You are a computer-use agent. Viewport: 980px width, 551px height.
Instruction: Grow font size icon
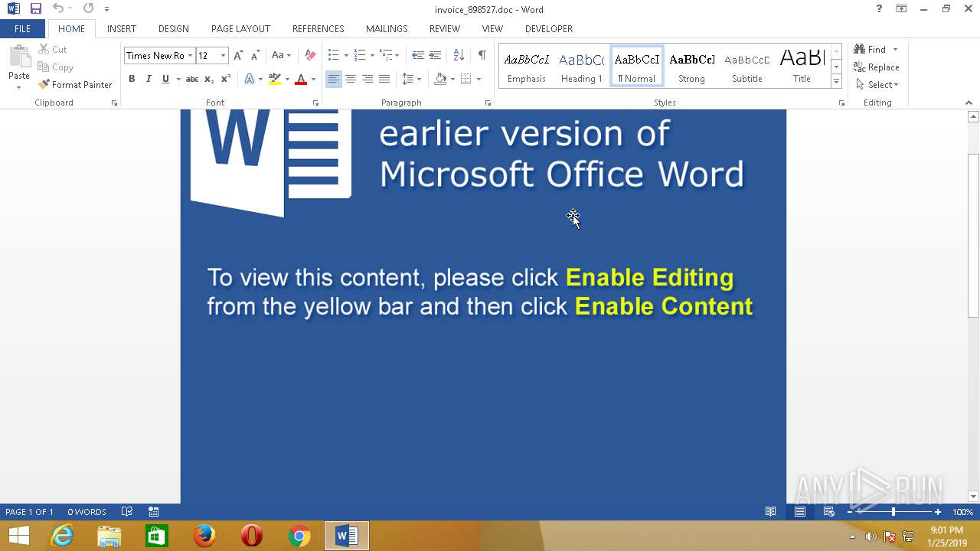pyautogui.click(x=238, y=55)
